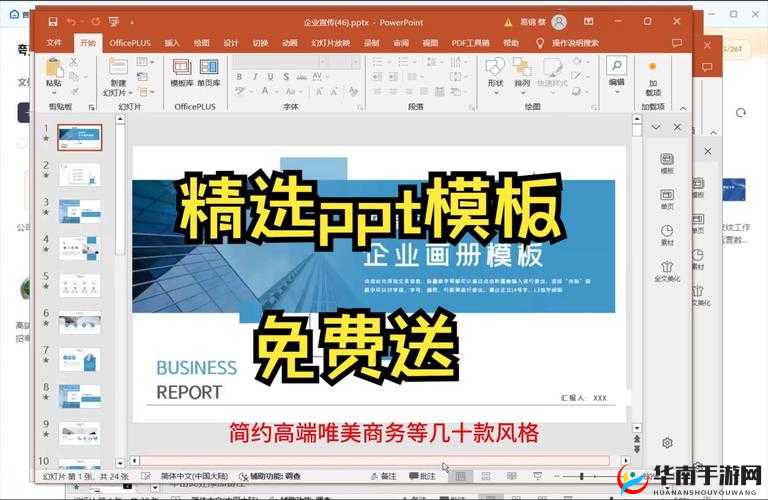Click the thumbnail pane scroll down arrow
The height and width of the screenshot is (500, 768).
coord(120,462)
